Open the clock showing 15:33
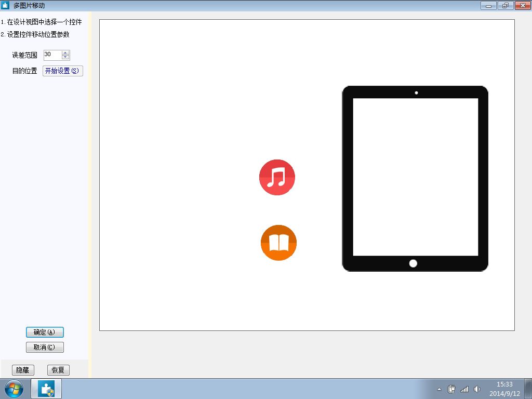Image resolution: width=532 pixels, height=399 pixels. tap(504, 389)
